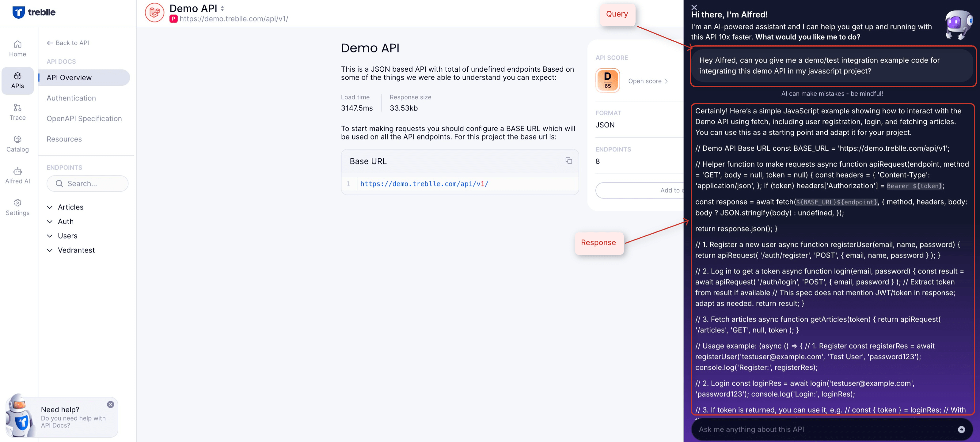Copy the Base URL with copy icon

(568, 161)
